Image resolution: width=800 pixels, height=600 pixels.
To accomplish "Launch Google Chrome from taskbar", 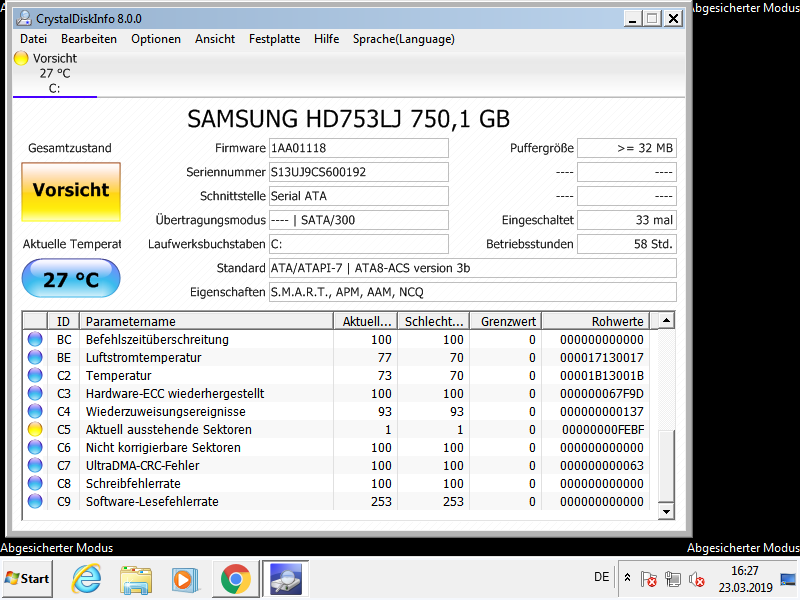I will click(235, 579).
